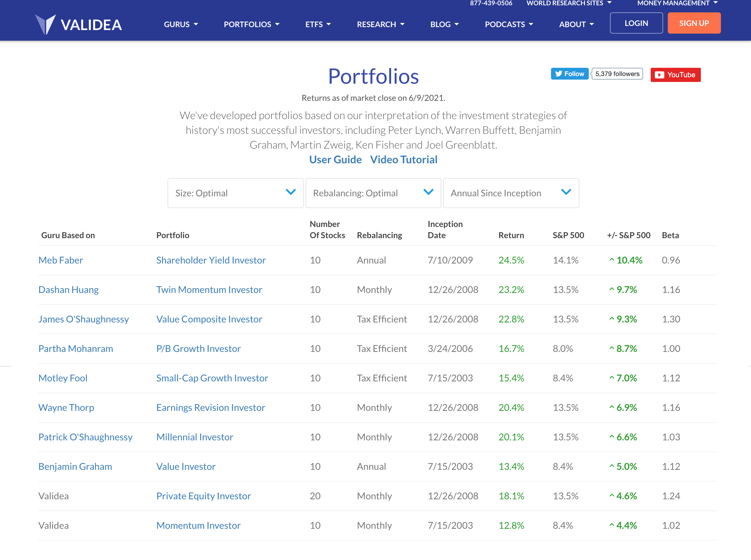
Task: Click the 16.7% return value
Action: [x=511, y=349]
